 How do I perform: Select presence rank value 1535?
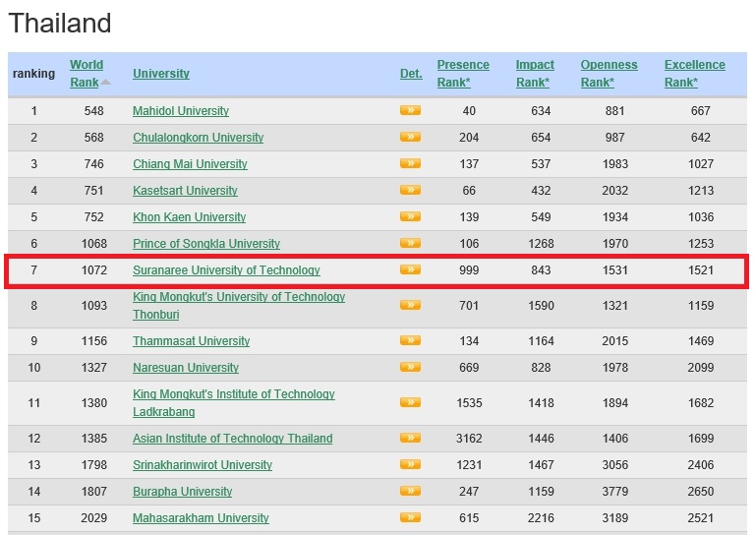[469, 403]
